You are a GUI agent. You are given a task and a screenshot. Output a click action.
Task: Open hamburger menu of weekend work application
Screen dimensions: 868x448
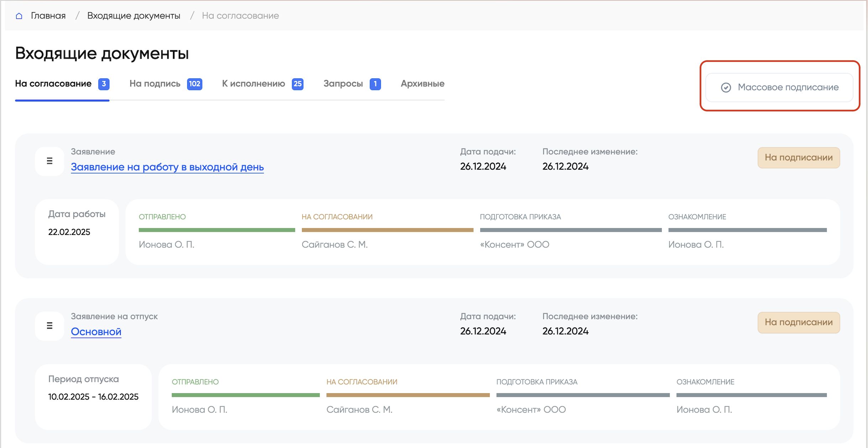point(49,161)
